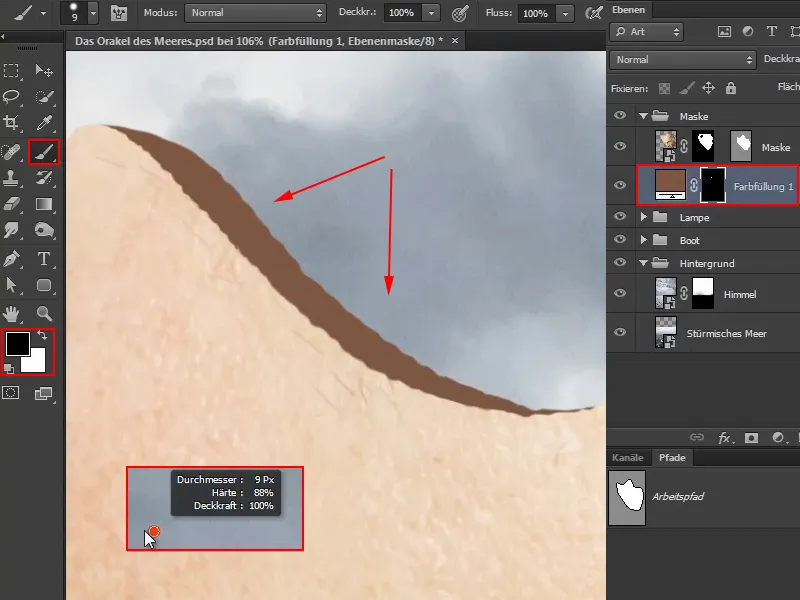Reset default foreground and background colors

pyautogui.click(x=9, y=368)
